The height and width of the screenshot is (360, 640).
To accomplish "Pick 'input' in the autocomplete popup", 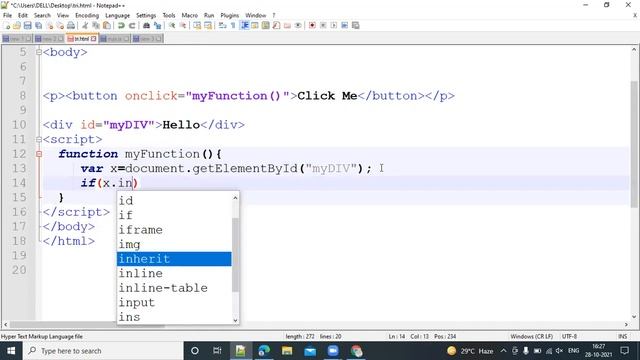I will coord(174,303).
